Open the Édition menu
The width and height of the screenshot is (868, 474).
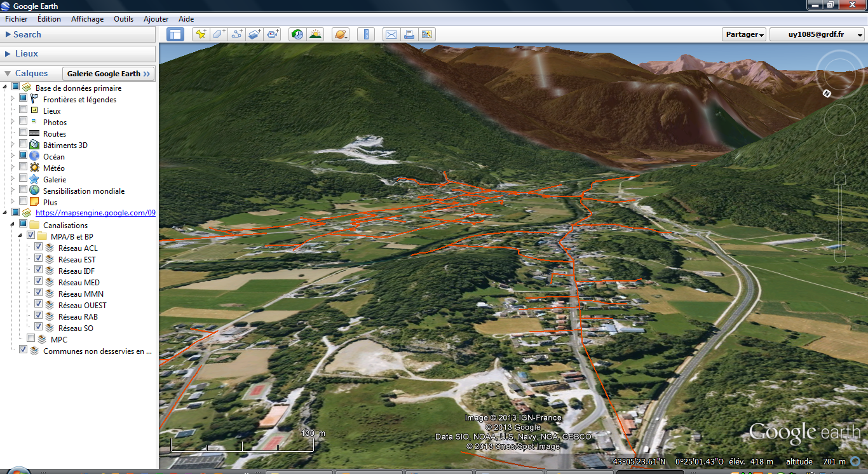[x=49, y=19]
